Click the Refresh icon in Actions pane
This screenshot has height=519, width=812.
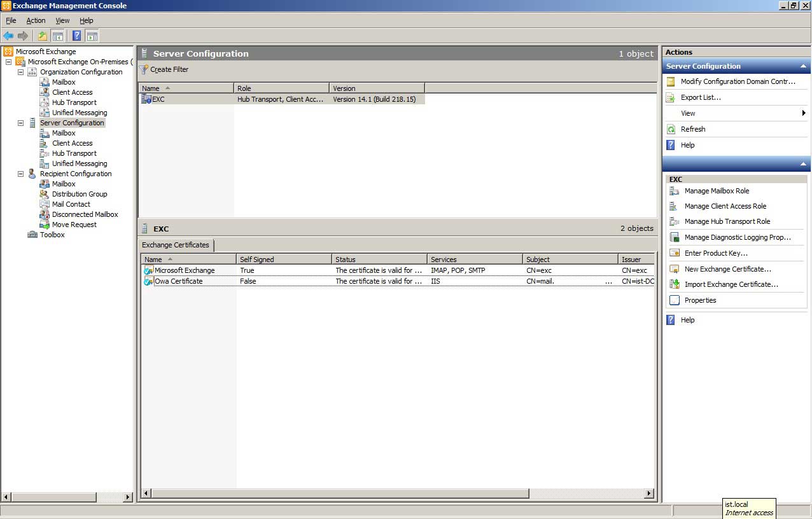[670, 129]
